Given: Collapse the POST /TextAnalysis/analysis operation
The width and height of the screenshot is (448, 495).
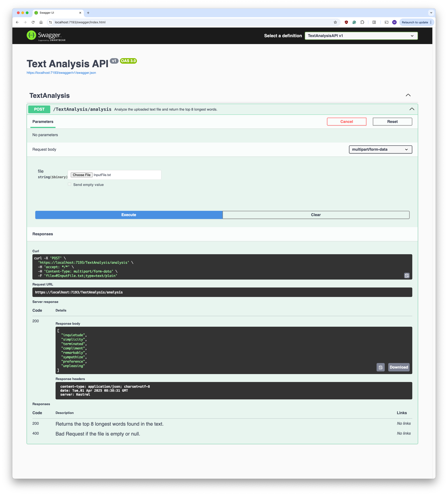Looking at the screenshot, I should (412, 109).
